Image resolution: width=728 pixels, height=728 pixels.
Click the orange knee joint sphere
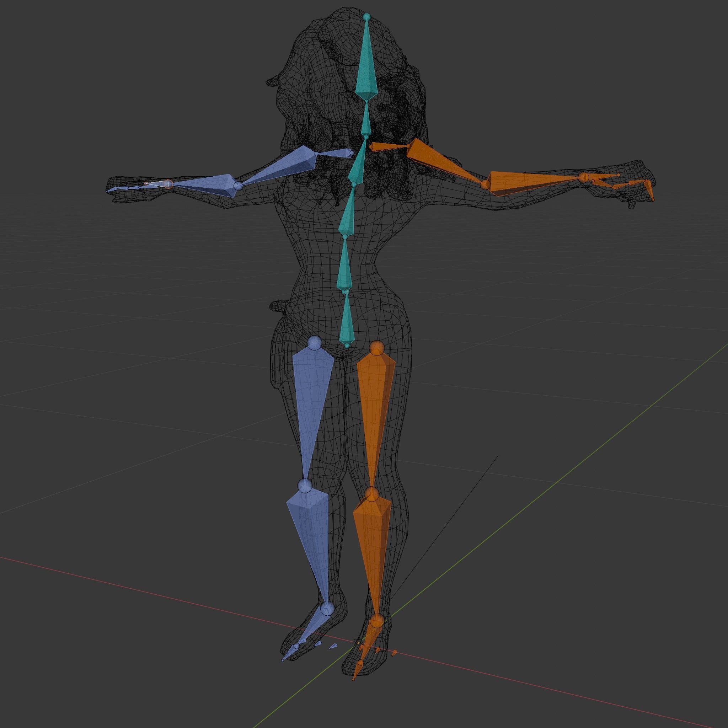pyautogui.click(x=371, y=494)
